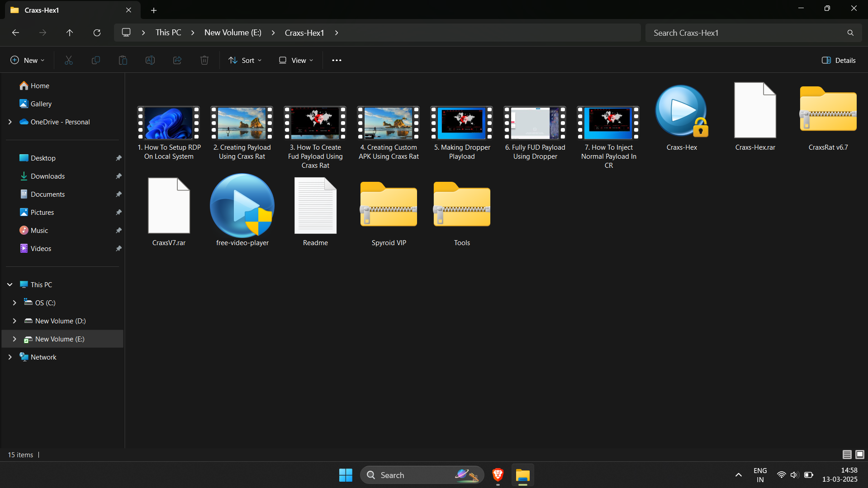Select video 3. How To Create Fud Payload

pyautogui.click(x=315, y=138)
